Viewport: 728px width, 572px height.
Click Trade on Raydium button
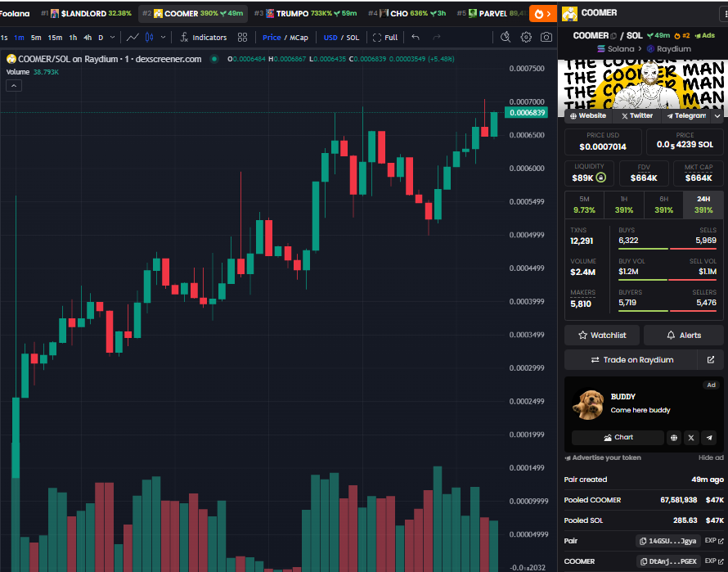tap(631, 360)
